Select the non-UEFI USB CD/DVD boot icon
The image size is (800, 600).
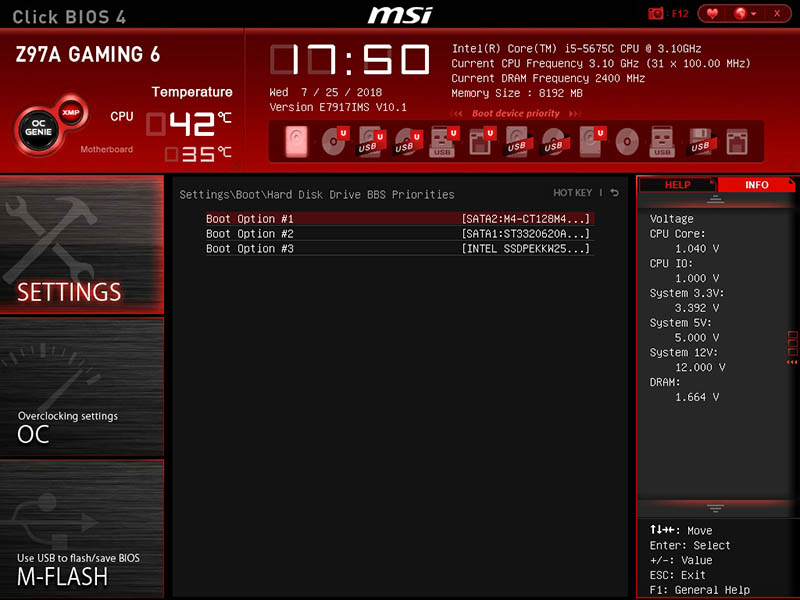click(555, 141)
